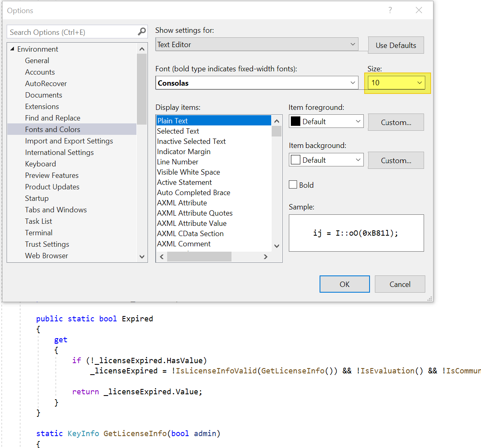
Task: Open the Item background color dropdown
Action: tap(326, 160)
